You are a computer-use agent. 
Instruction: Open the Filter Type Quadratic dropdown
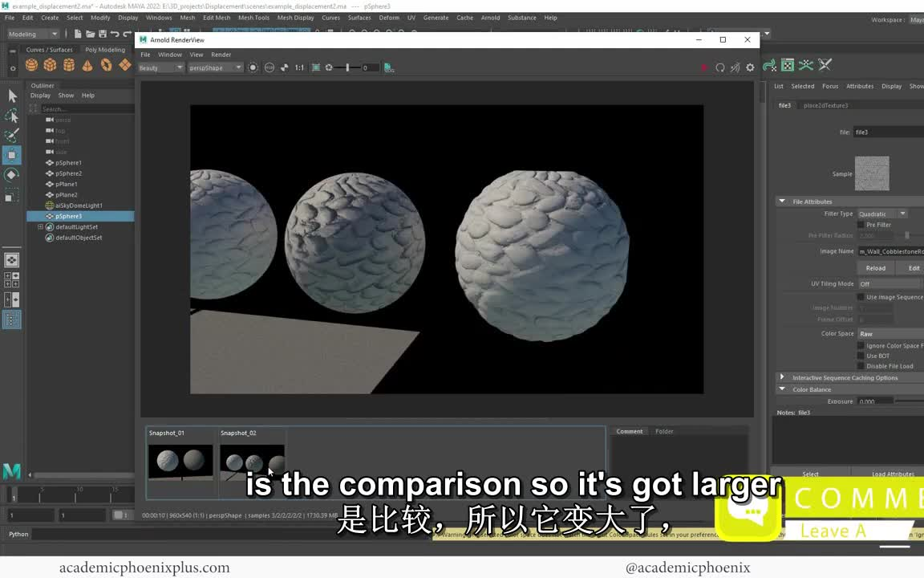click(882, 214)
